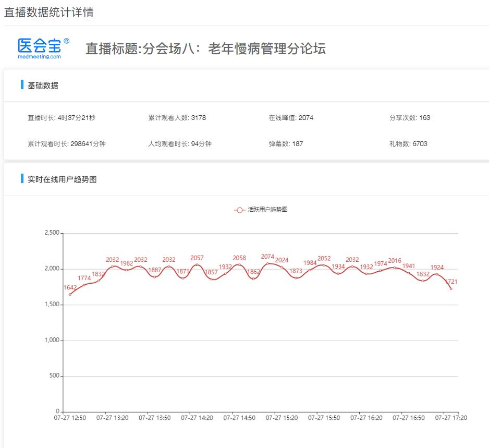Click the 07-27 12:50 x-axis label
The image size is (489, 448).
70,418
